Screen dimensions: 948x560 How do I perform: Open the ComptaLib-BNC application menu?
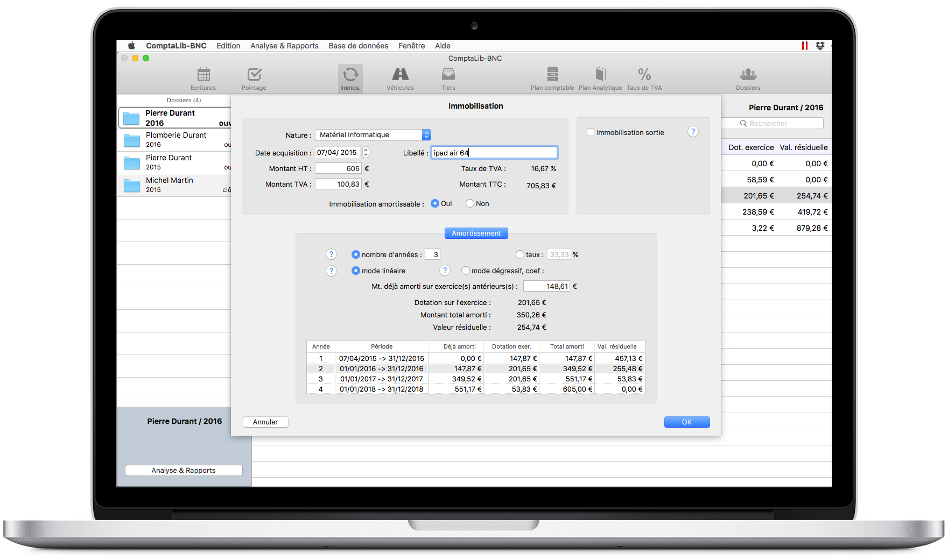[x=176, y=46]
